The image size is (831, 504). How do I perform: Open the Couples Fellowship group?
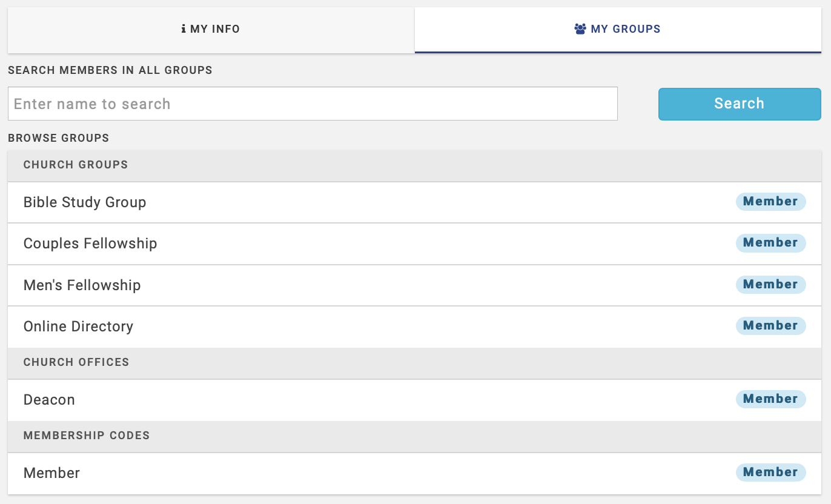(90, 244)
